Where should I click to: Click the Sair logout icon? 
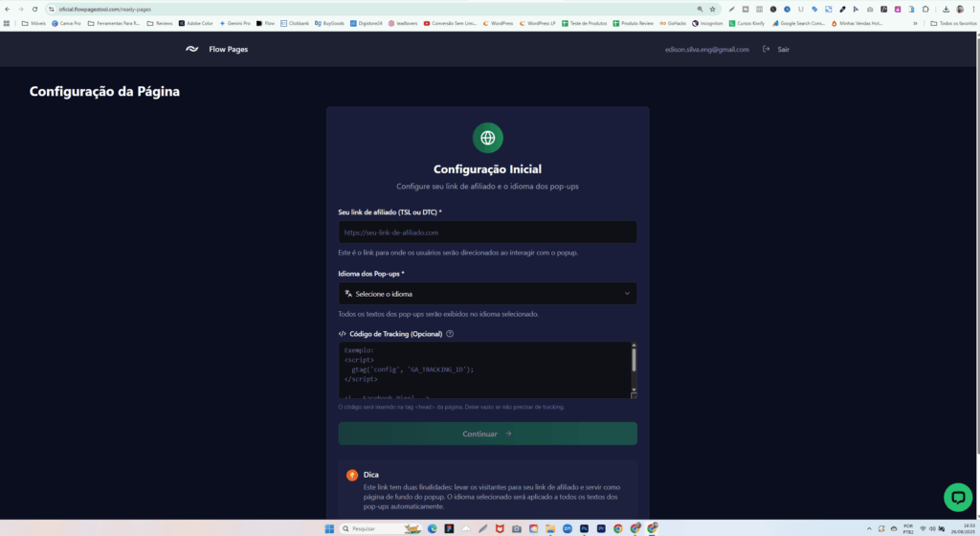click(x=767, y=50)
